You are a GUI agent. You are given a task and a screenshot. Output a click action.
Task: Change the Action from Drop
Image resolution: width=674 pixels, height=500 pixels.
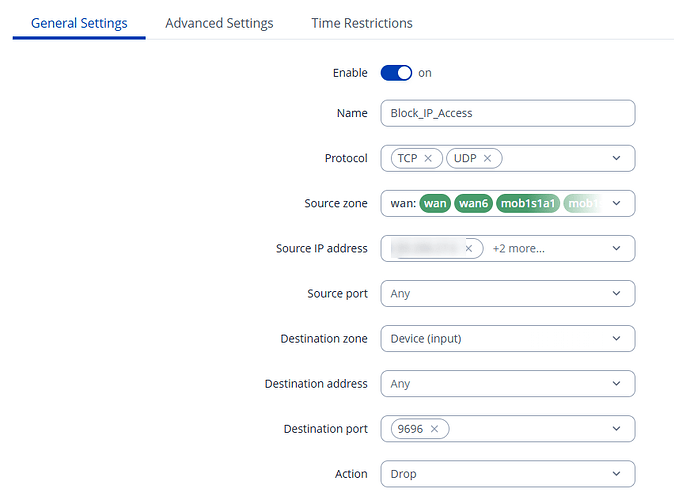tap(507, 474)
